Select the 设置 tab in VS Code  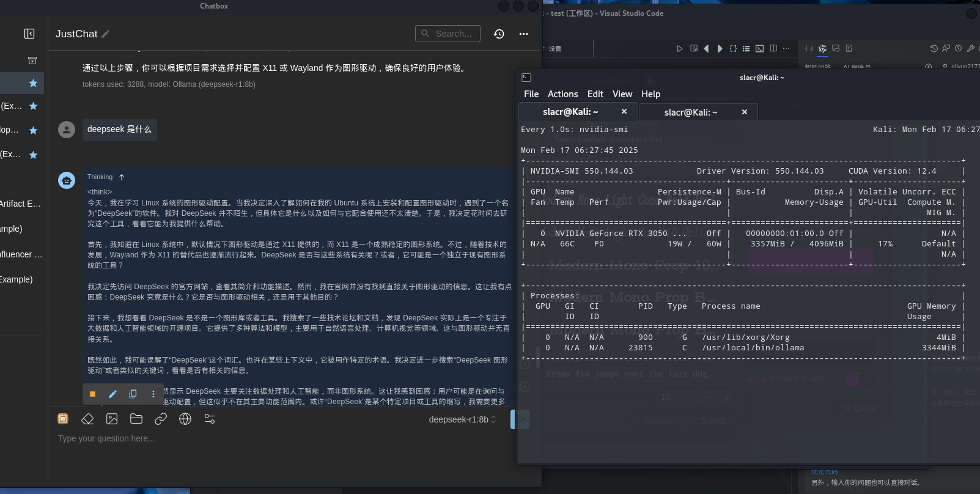[555, 48]
